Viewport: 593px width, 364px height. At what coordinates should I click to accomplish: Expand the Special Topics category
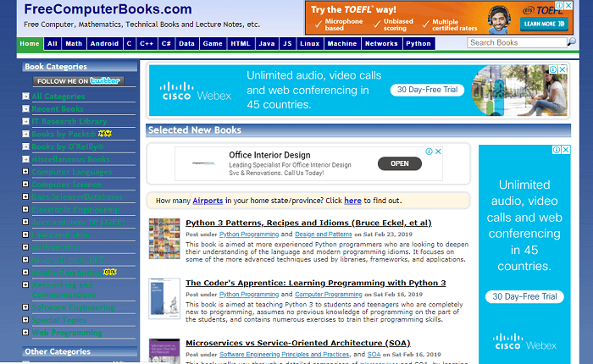point(25,320)
